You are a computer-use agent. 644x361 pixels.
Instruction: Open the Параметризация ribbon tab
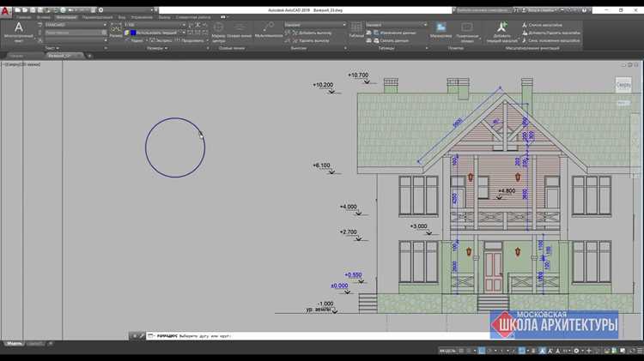(97, 17)
